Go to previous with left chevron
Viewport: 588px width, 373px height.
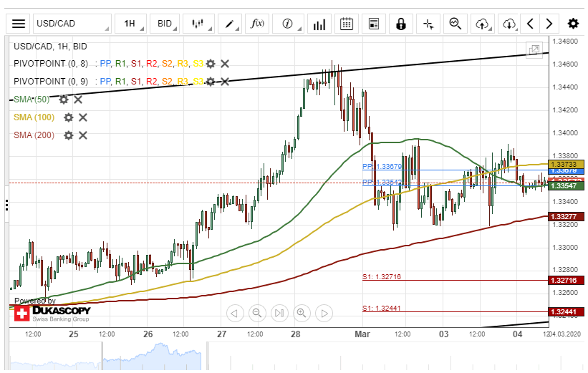click(x=530, y=24)
